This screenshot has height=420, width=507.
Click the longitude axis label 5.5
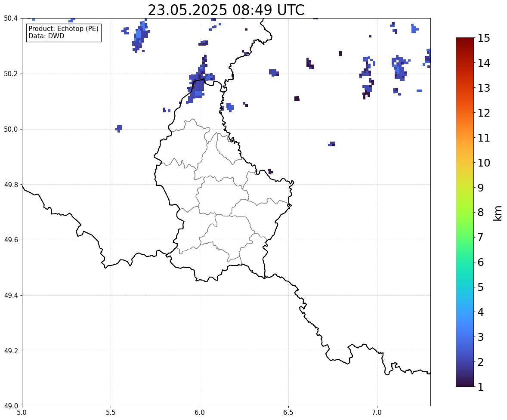point(111,413)
